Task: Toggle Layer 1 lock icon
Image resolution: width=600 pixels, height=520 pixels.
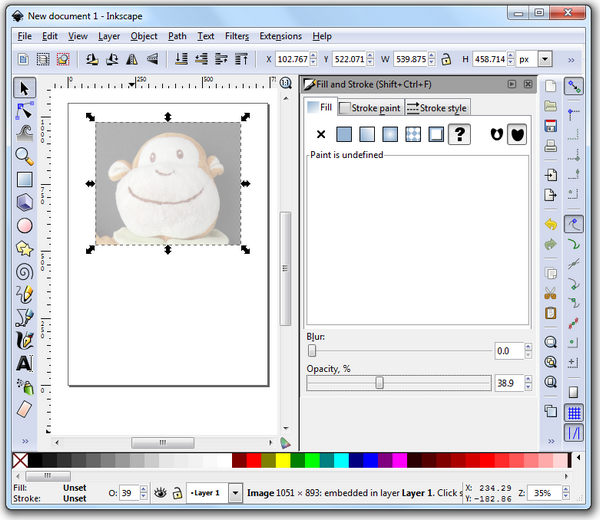Action: pos(177,493)
